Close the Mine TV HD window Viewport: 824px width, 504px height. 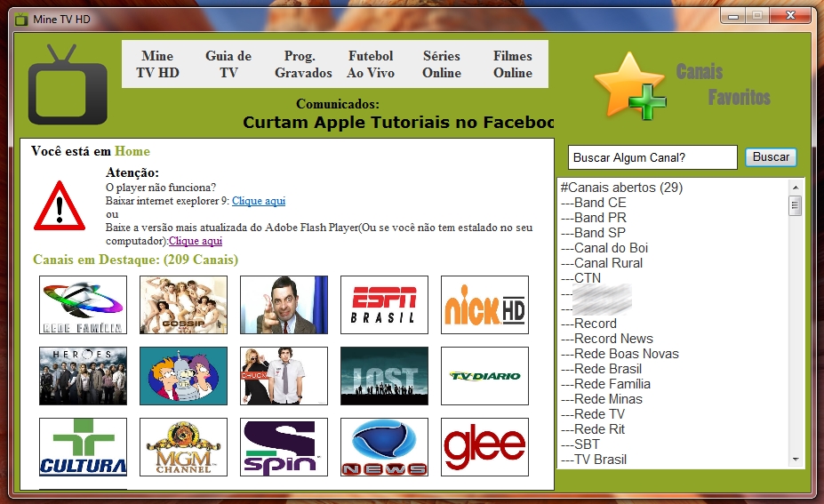pyautogui.click(x=790, y=16)
